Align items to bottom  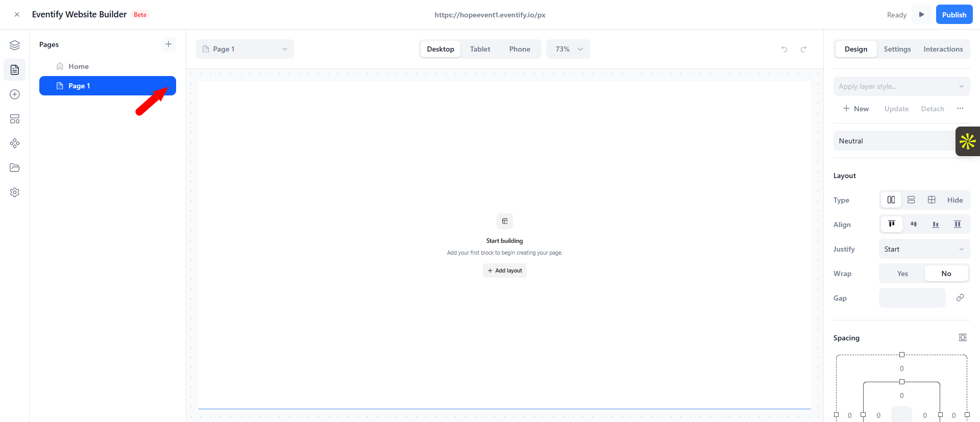tap(936, 225)
